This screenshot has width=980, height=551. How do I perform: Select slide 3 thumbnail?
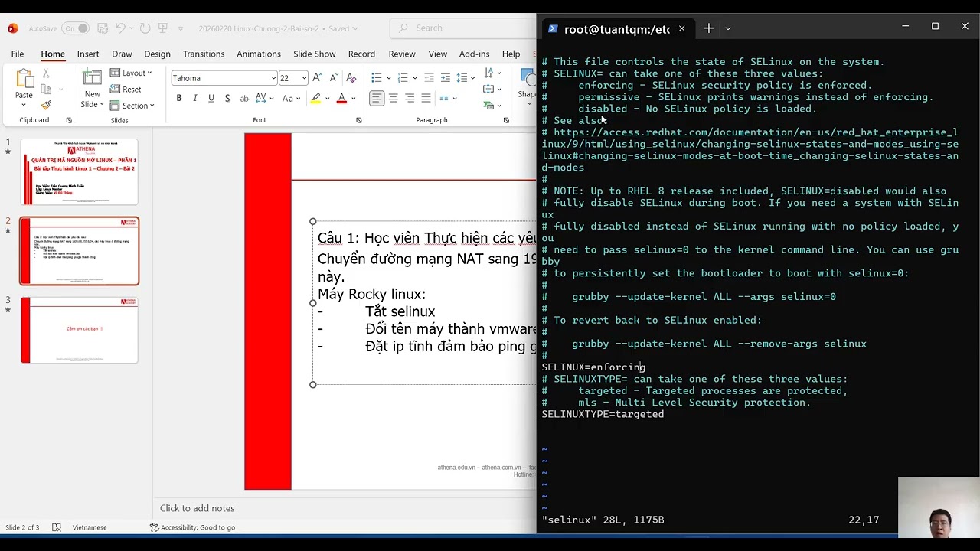click(80, 330)
